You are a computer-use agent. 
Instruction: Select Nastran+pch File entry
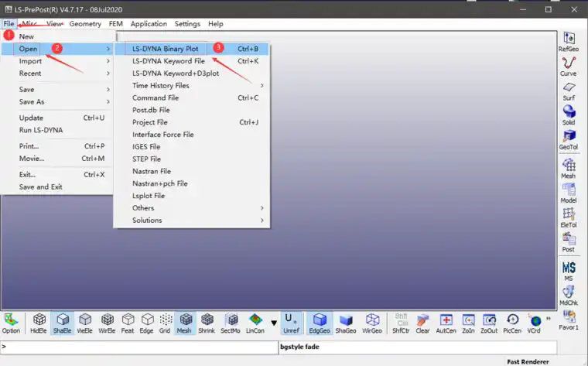point(192,183)
